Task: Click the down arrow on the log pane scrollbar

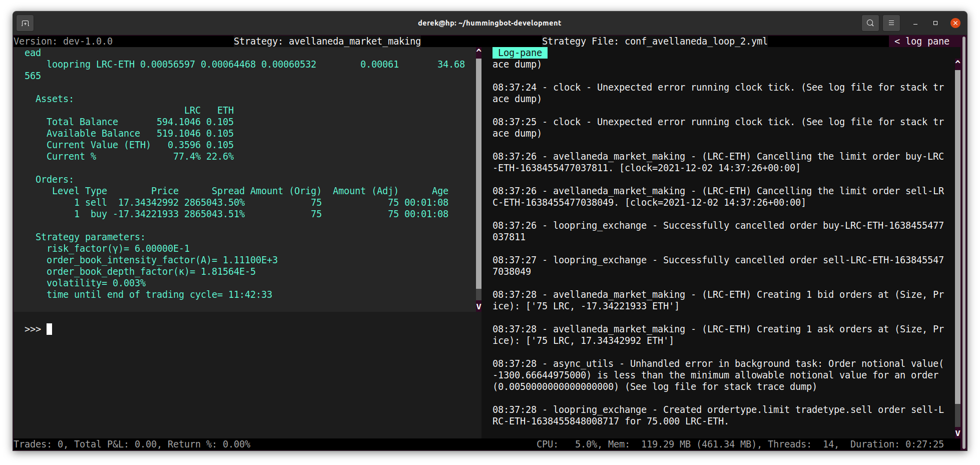Action: 957,432
